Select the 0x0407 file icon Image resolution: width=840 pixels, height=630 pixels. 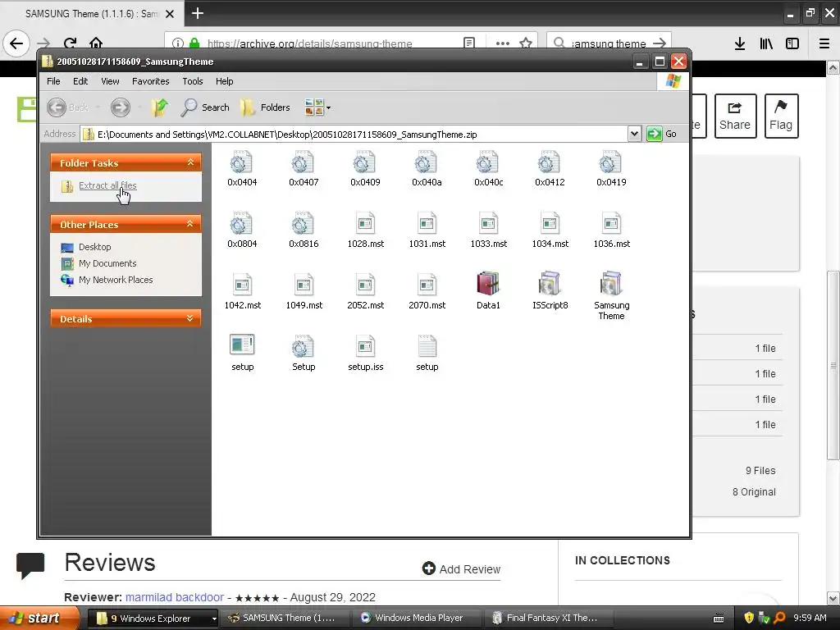pyautogui.click(x=304, y=163)
